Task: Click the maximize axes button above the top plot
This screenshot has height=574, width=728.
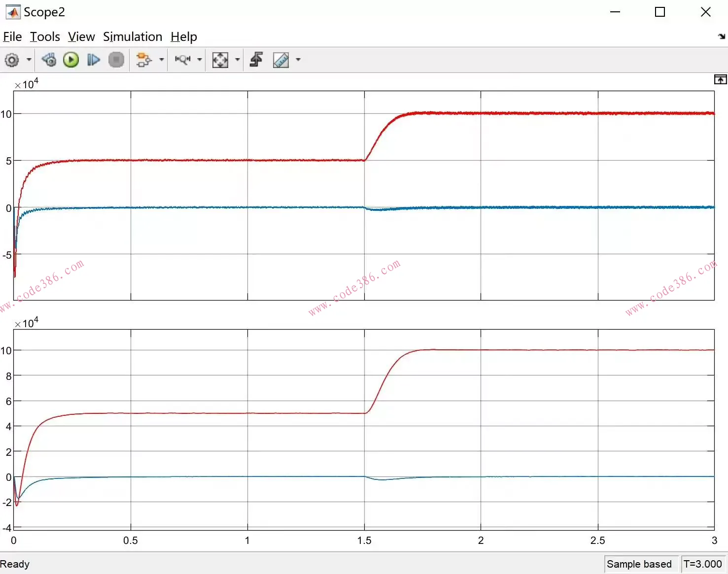Action: click(720, 80)
